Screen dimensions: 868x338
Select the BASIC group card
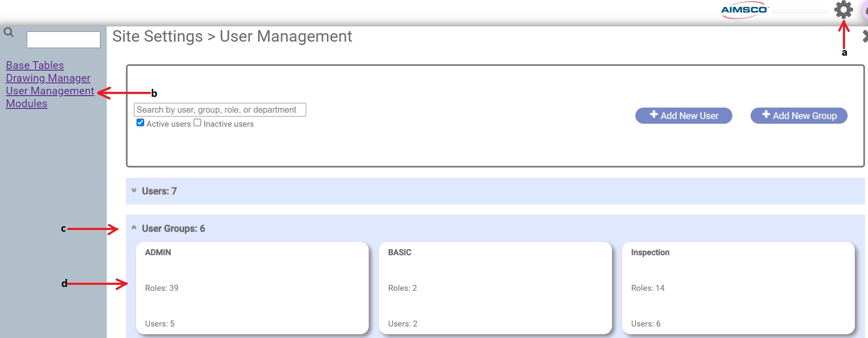coord(495,288)
